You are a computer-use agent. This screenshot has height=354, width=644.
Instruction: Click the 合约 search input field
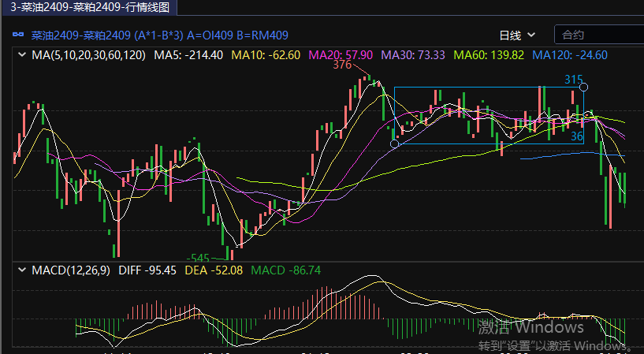point(597,35)
